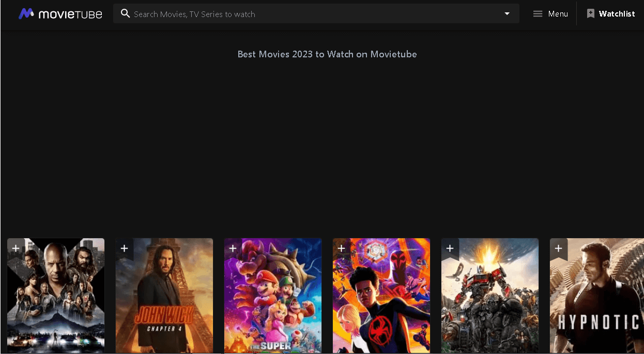Click the search magnifier icon
The width and height of the screenshot is (644, 354).
pos(125,13)
